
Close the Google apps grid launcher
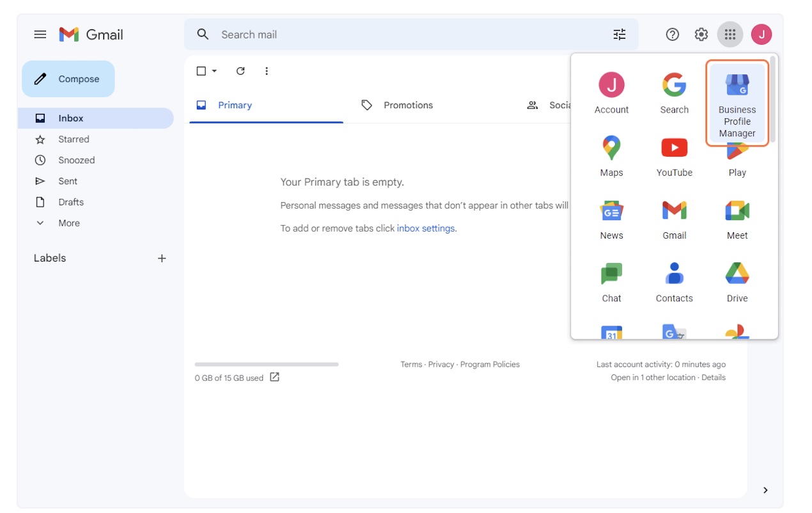pyautogui.click(x=730, y=35)
